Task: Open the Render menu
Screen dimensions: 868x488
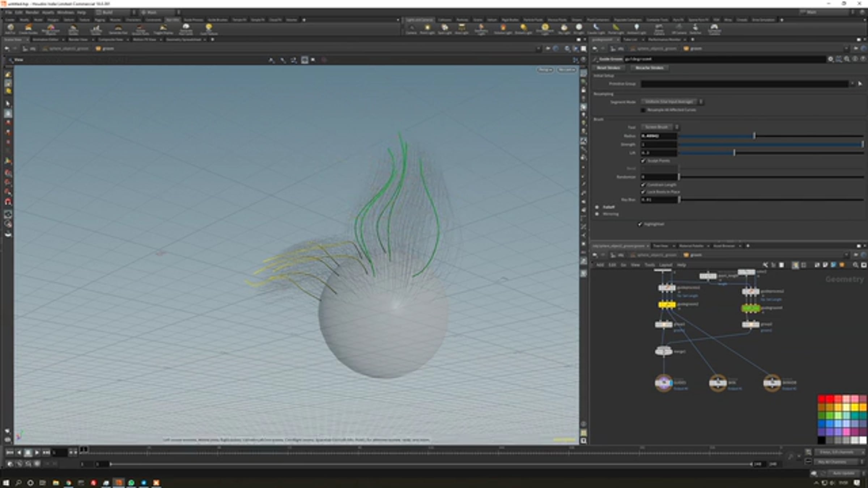Action: coord(32,12)
